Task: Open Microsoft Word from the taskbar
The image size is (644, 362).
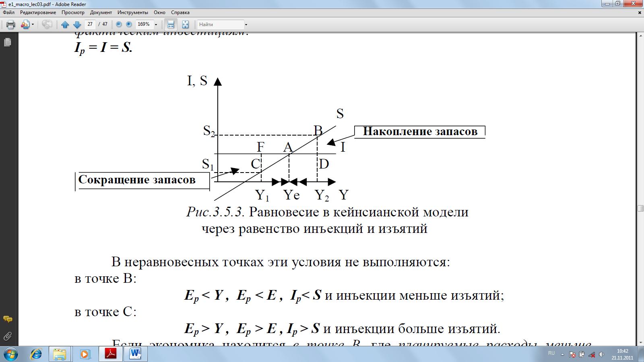Action: (135, 354)
